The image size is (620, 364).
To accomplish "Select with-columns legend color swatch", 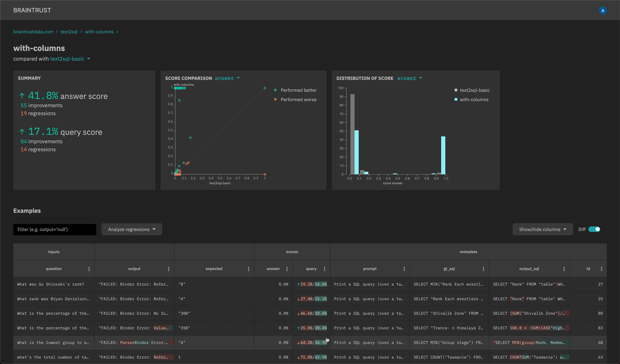I will click(x=456, y=99).
